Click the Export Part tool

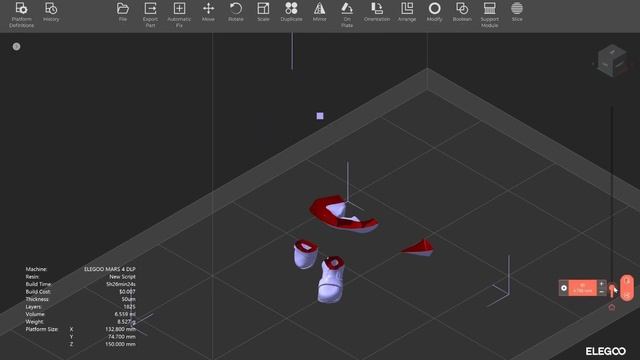(150, 15)
